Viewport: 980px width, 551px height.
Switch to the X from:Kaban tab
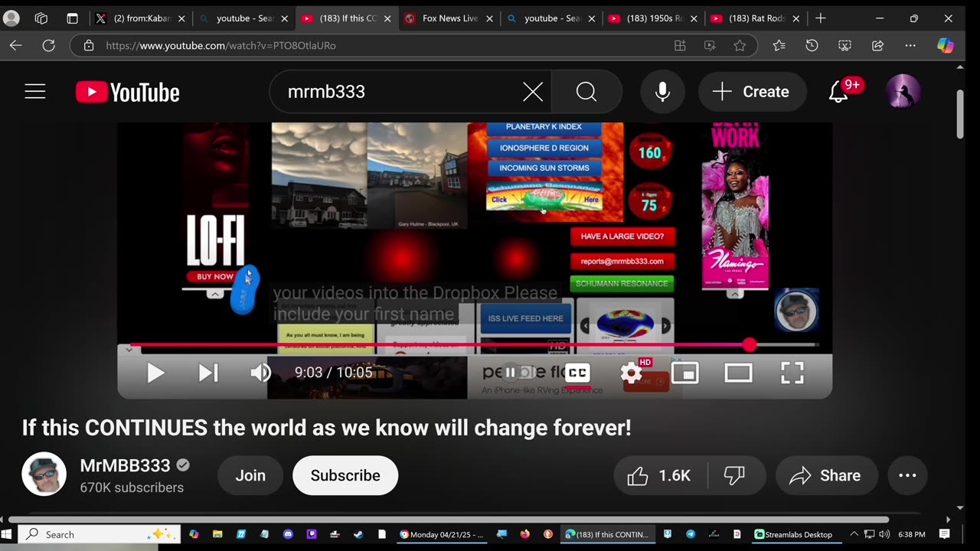coord(141,18)
